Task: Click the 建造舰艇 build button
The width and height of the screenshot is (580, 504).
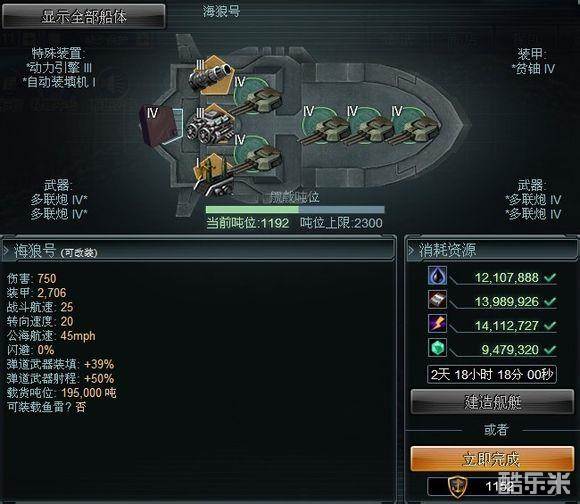Action: tap(492, 402)
